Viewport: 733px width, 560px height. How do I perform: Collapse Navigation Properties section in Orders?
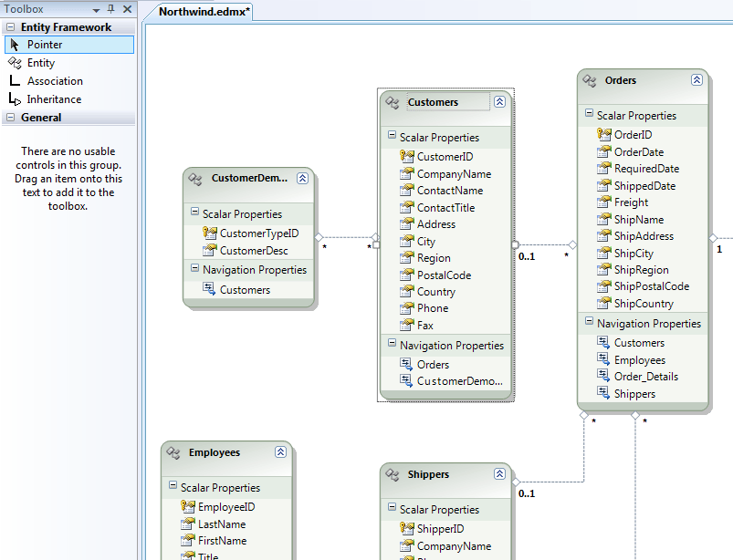click(x=589, y=321)
